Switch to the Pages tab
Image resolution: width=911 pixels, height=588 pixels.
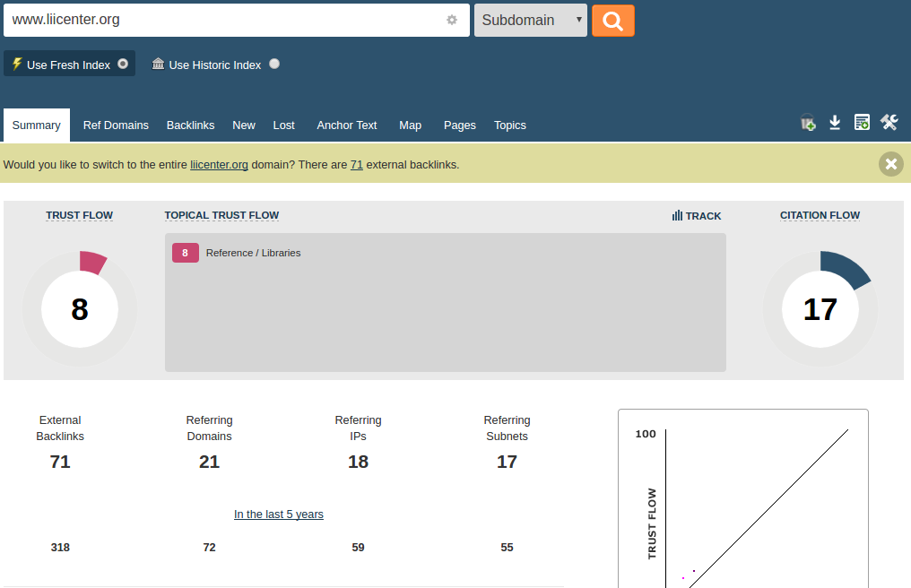pyautogui.click(x=460, y=125)
